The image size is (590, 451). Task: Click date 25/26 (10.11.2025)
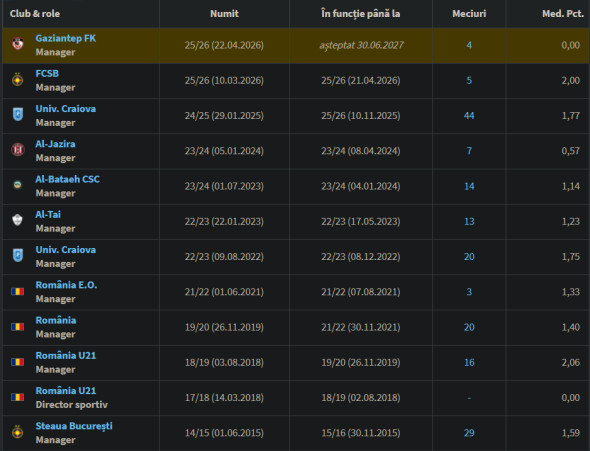click(360, 115)
